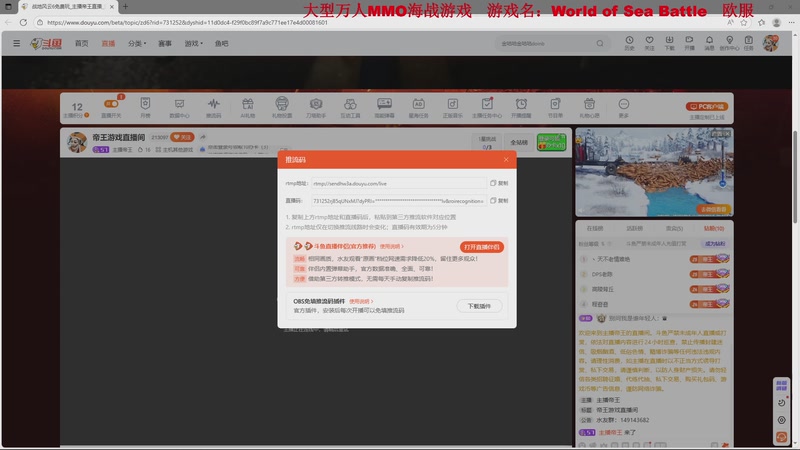Click the rtmp address field

[x=398, y=183]
